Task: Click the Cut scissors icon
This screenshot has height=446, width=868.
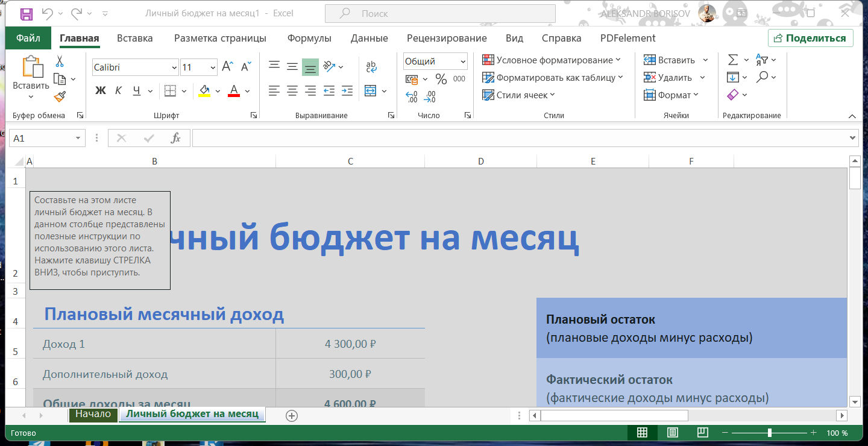Action: tap(60, 61)
